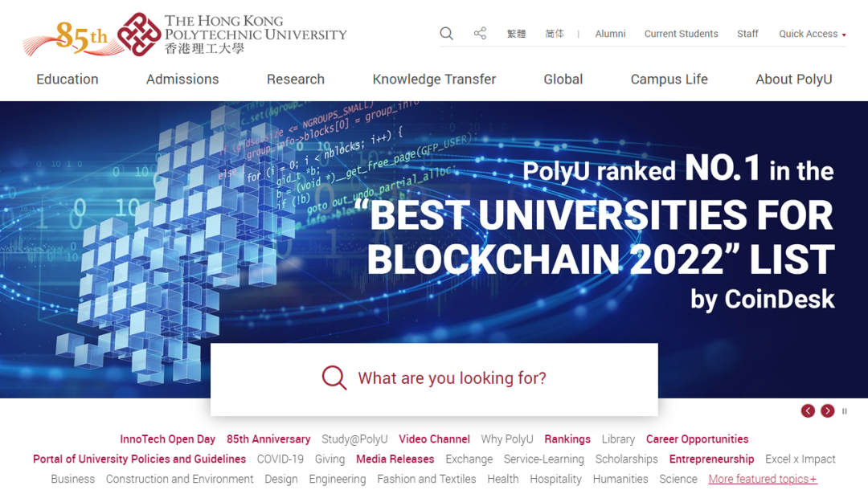The image size is (868, 498).
Task: Open Rankings topic
Action: (567, 439)
